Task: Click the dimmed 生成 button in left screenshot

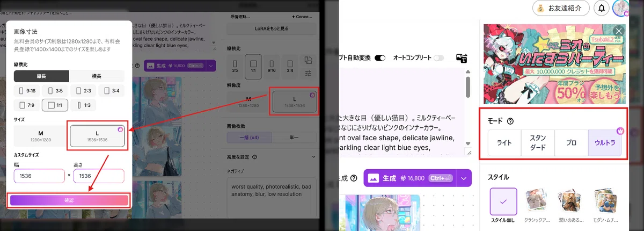Action: coord(174,66)
